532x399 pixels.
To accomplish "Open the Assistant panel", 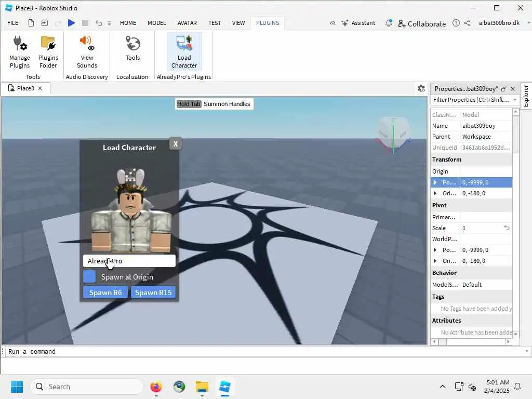I will tap(358, 23).
